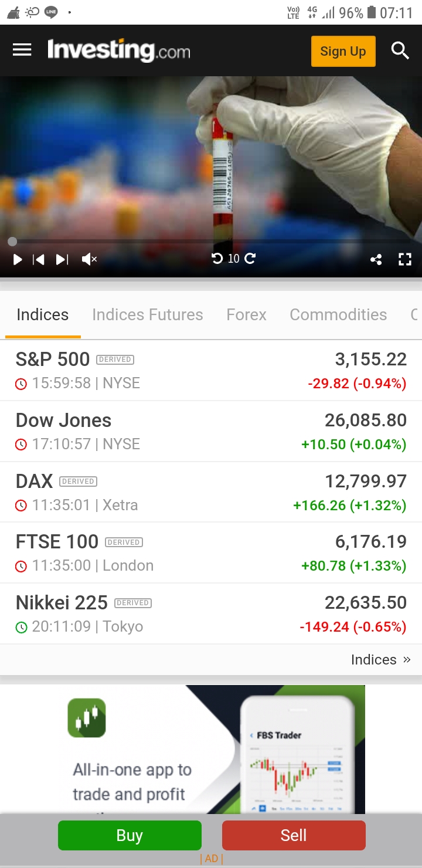This screenshot has width=422, height=868.
Task: Open the hamburger navigation menu
Action: pos(22,50)
